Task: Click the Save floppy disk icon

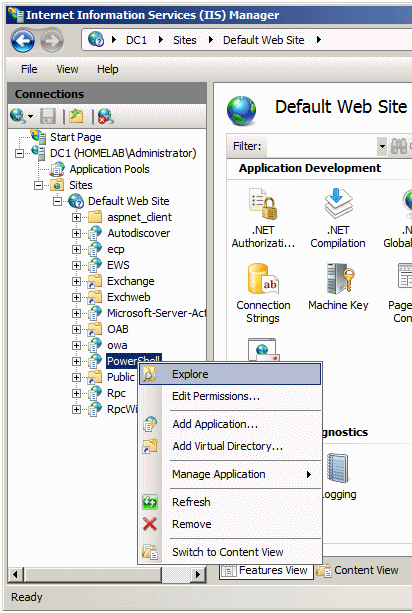Action: click(48, 116)
